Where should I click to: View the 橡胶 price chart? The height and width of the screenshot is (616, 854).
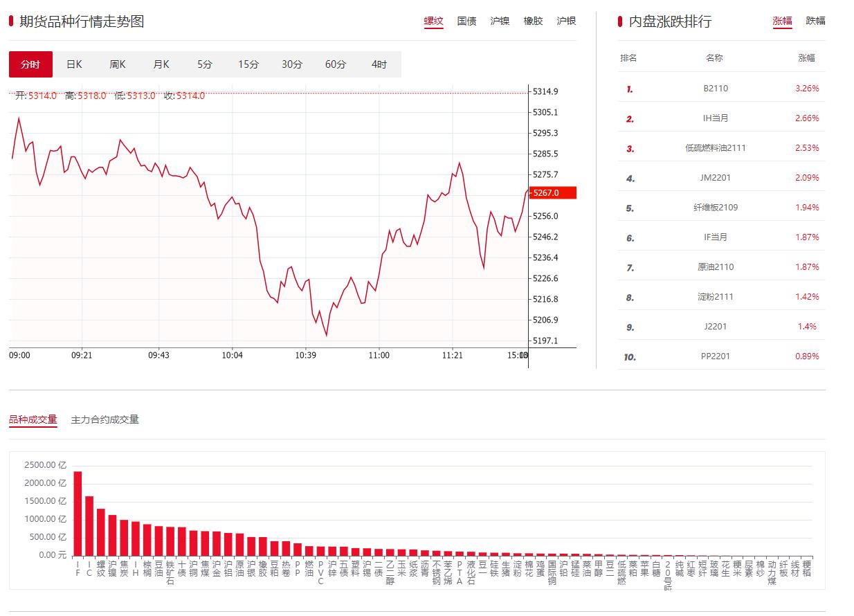[x=533, y=21]
